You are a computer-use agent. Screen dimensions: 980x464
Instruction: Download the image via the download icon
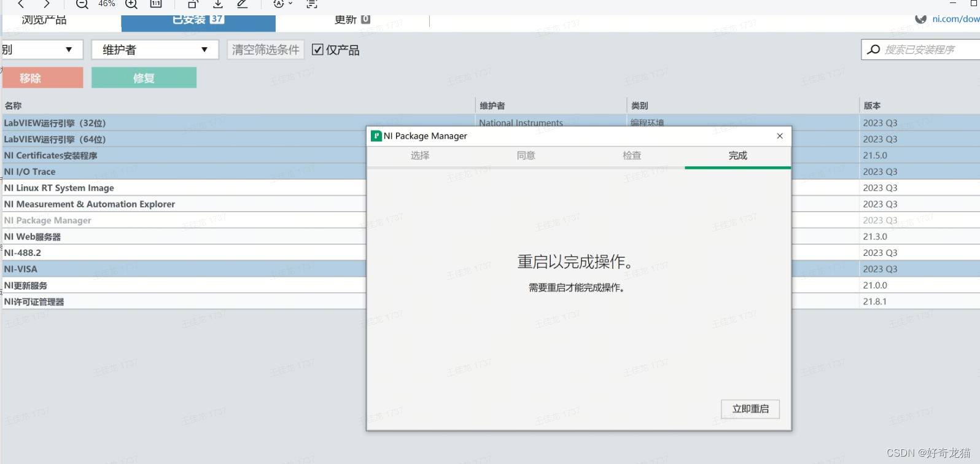[218, 4]
